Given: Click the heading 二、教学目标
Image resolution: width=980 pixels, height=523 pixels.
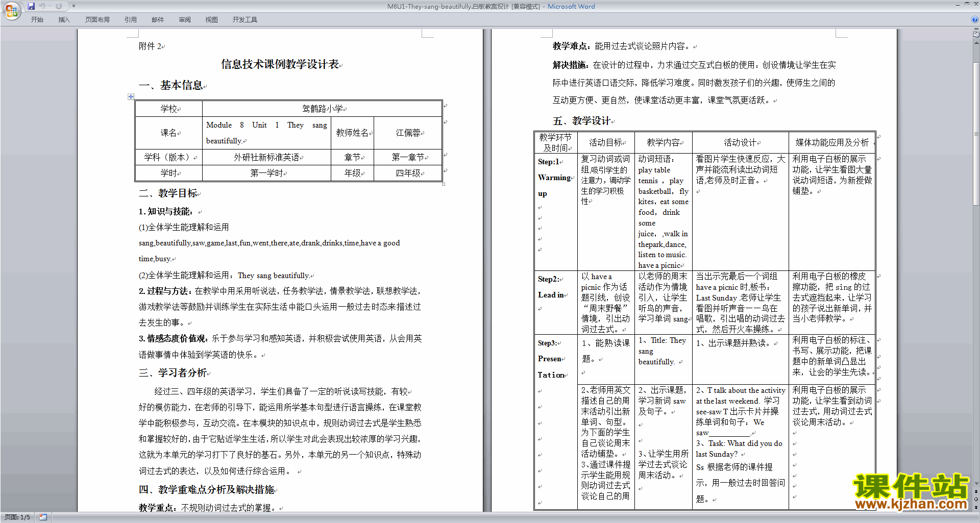Looking at the screenshot, I should click(x=168, y=193).
